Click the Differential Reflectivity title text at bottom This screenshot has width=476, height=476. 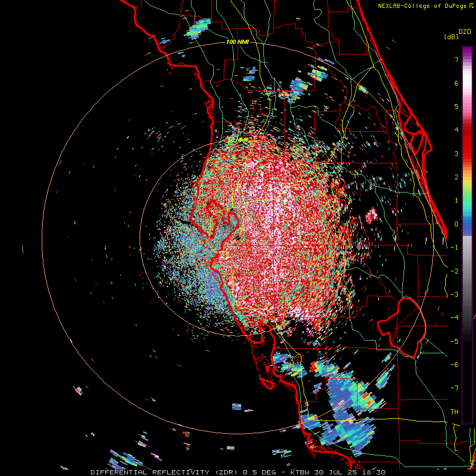238,472
